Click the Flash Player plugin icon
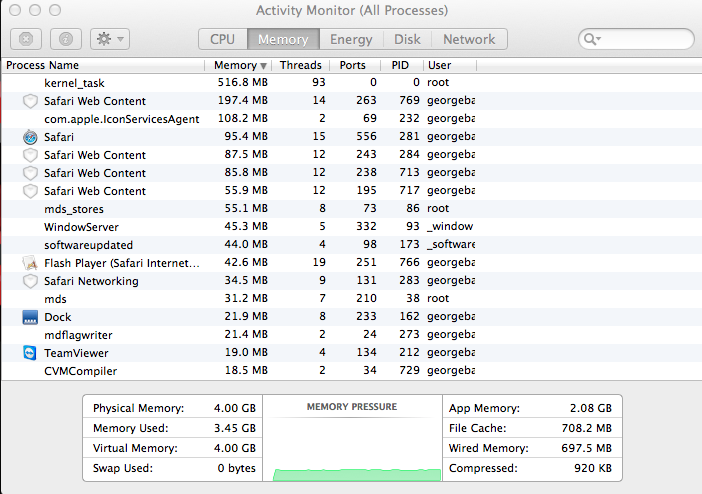 point(30,263)
